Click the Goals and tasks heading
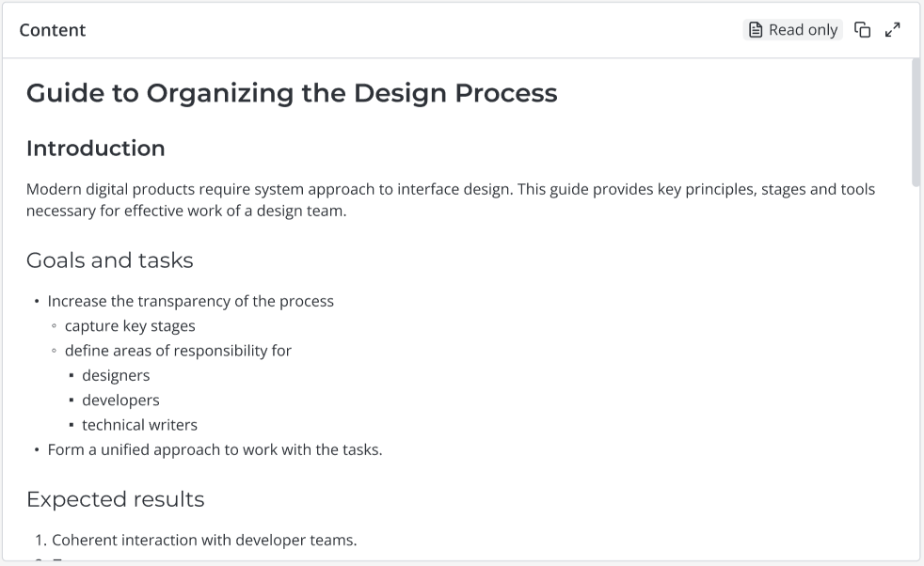Viewport: 924px width, 566px height. pyautogui.click(x=109, y=260)
